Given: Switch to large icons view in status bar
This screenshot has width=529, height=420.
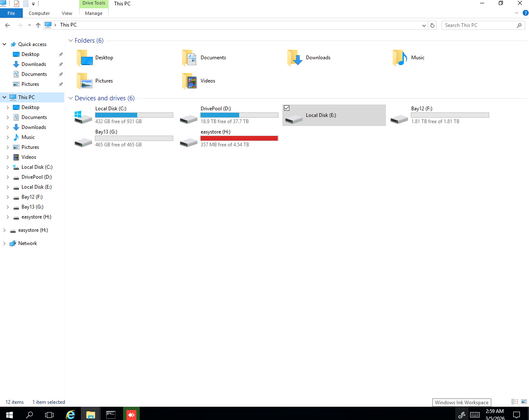Looking at the screenshot, I should coord(524,402).
